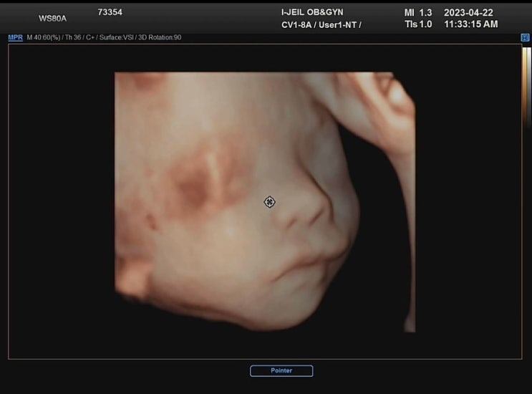Click the TIs 1.0 thermal index readout
Viewport: 532px width, 394px height.
418,24
